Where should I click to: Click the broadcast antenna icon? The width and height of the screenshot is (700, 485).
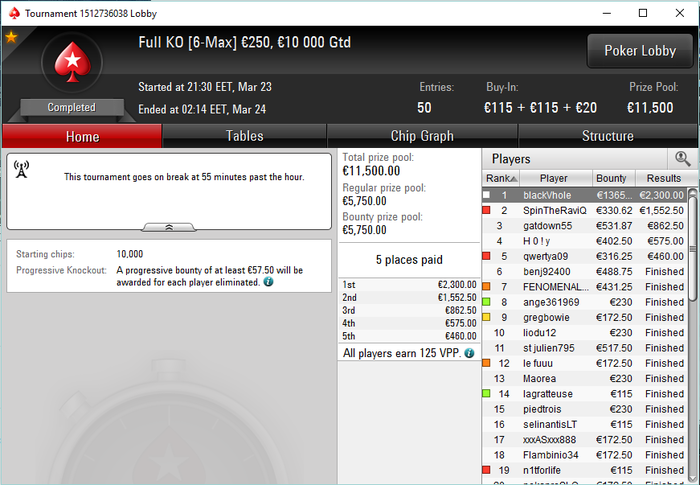21,170
